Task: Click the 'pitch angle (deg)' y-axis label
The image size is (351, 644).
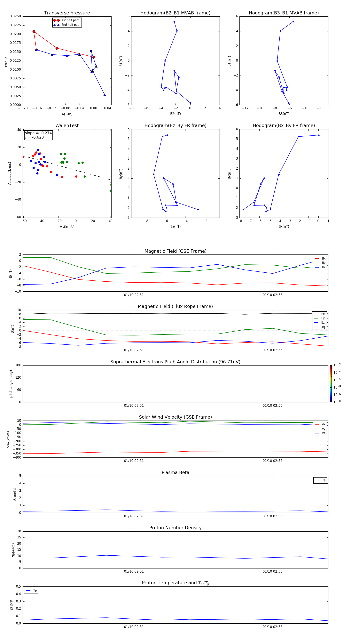Action: click(11, 384)
